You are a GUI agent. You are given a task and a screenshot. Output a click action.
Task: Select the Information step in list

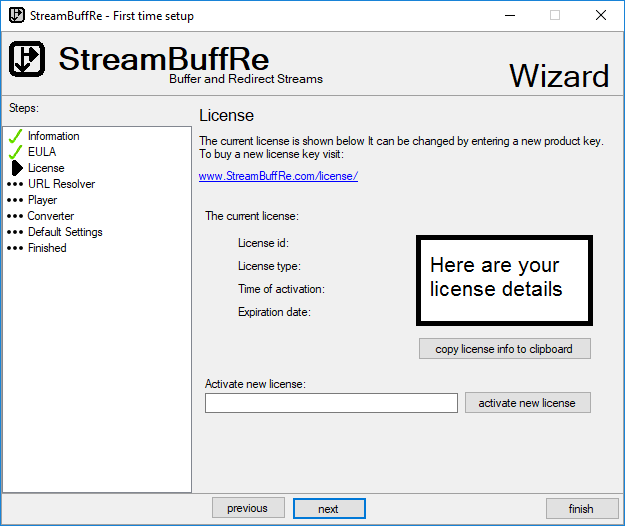click(x=53, y=136)
